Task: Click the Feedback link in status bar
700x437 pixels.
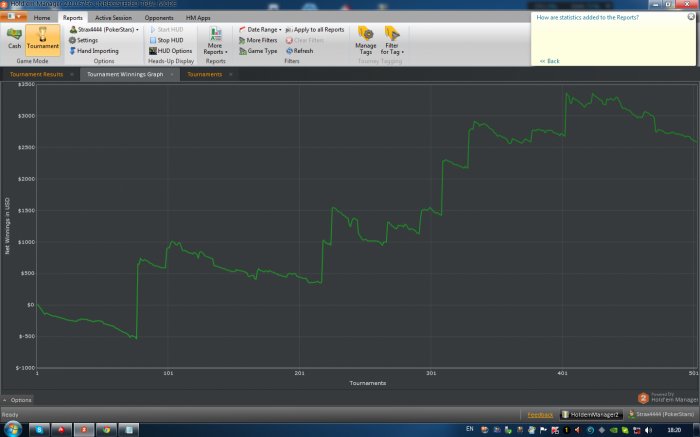Action: tap(540, 413)
